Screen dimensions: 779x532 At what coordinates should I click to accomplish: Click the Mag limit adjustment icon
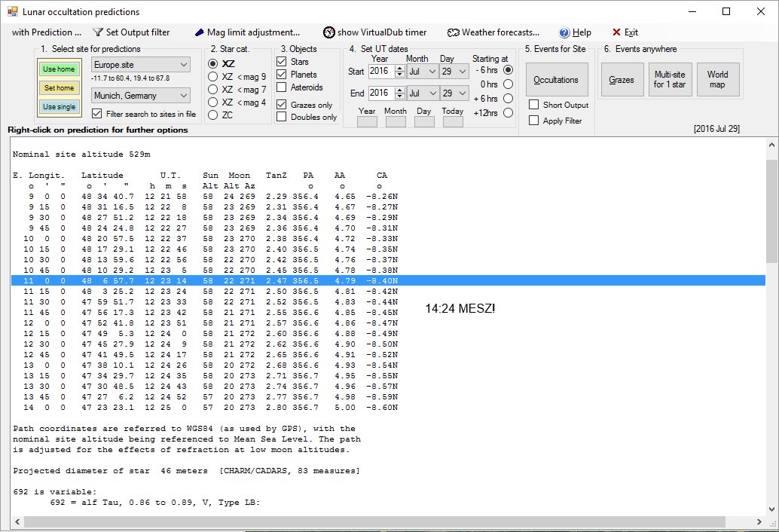pyautogui.click(x=199, y=32)
